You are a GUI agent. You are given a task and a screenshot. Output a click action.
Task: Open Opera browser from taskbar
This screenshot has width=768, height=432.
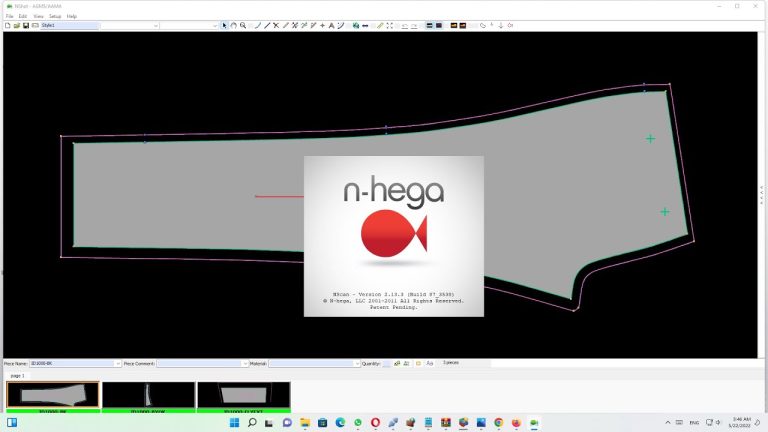tap(375, 422)
